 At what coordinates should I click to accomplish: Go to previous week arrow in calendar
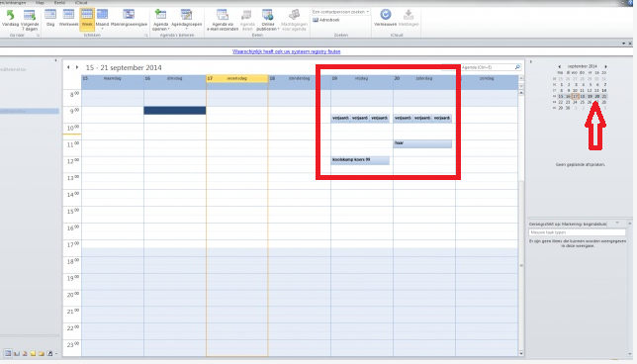[68, 67]
